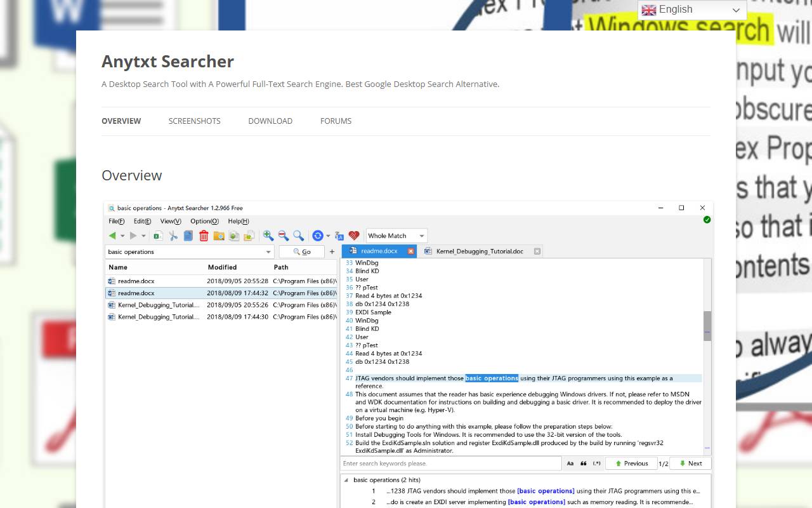Click the Anytxt Searcher site title

click(167, 62)
